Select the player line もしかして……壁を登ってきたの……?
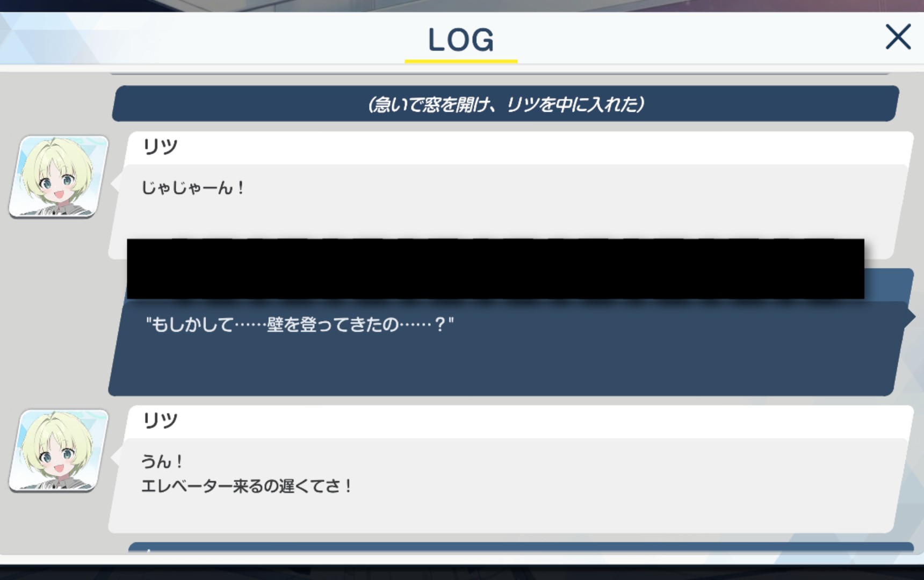This screenshot has height=580, width=924. click(x=300, y=324)
